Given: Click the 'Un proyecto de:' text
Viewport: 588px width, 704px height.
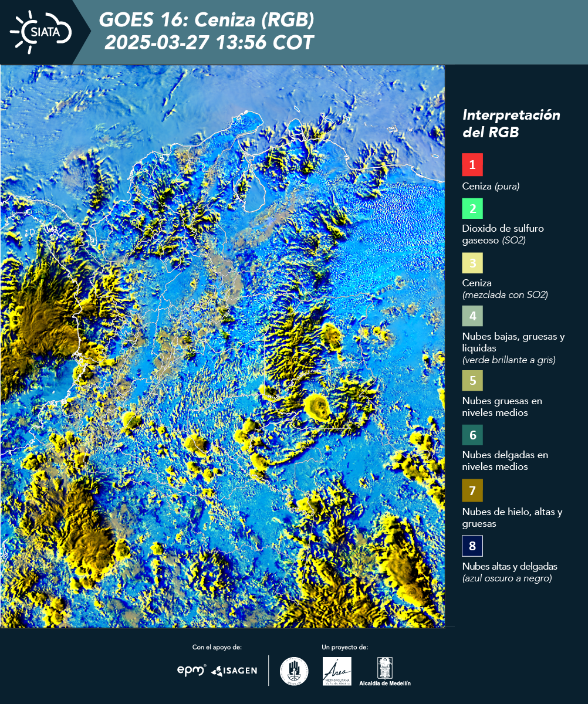Looking at the screenshot, I should (x=345, y=647).
